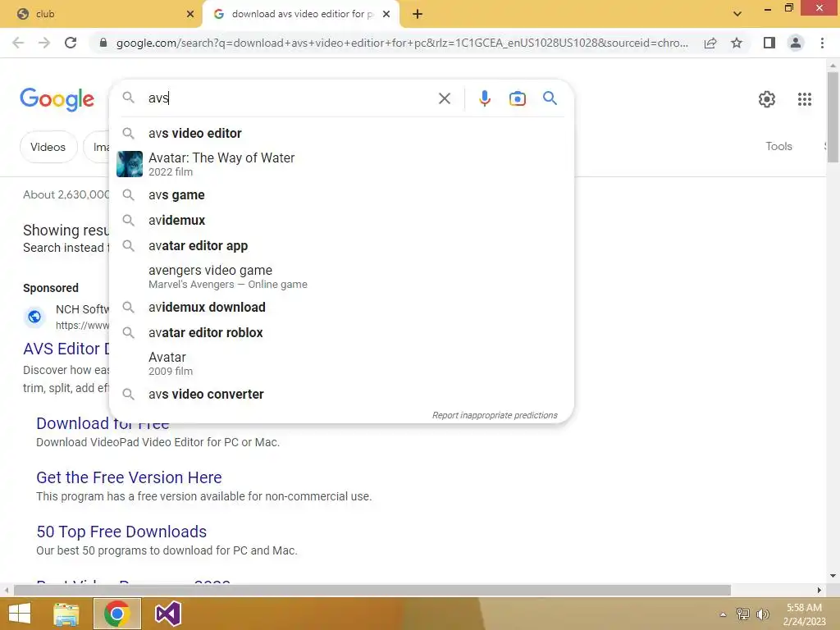Open the search Tools option
Viewport: 840px width, 630px height.
778,146
